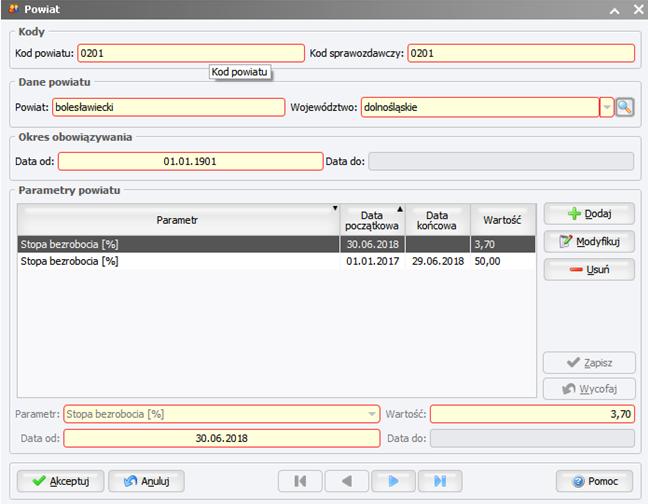The height and width of the screenshot is (504, 648).
Task: Click the 01.01.2017 start date cell
Action: point(372,261)
